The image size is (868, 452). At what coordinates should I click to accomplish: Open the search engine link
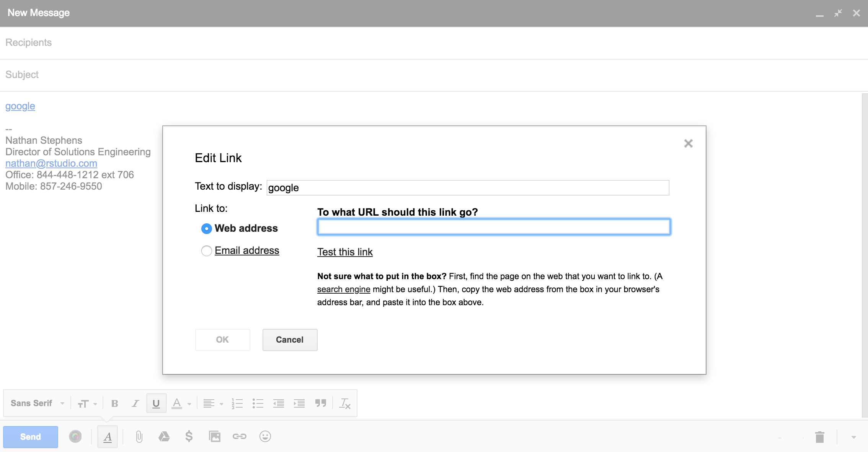(344, 289)
